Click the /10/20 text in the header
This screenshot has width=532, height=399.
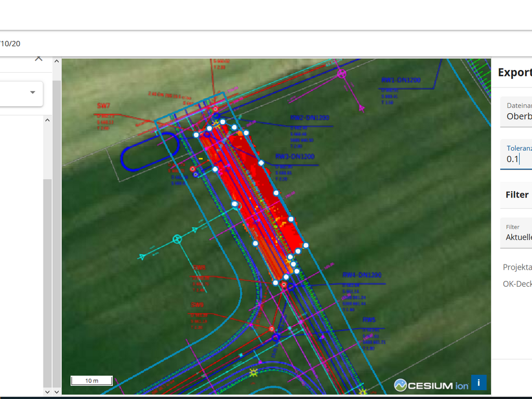(x=10, y=44)
